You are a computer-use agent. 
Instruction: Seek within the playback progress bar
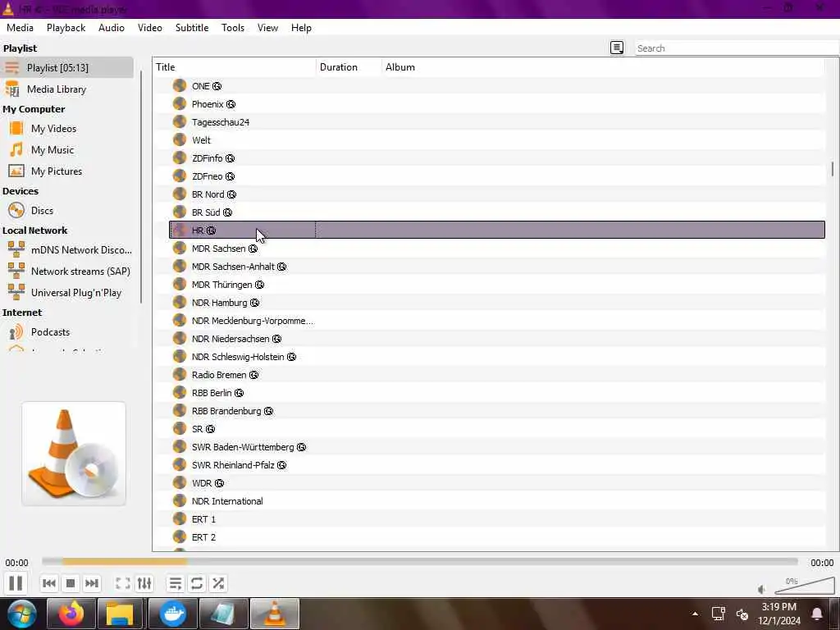(x=419, y=561)
